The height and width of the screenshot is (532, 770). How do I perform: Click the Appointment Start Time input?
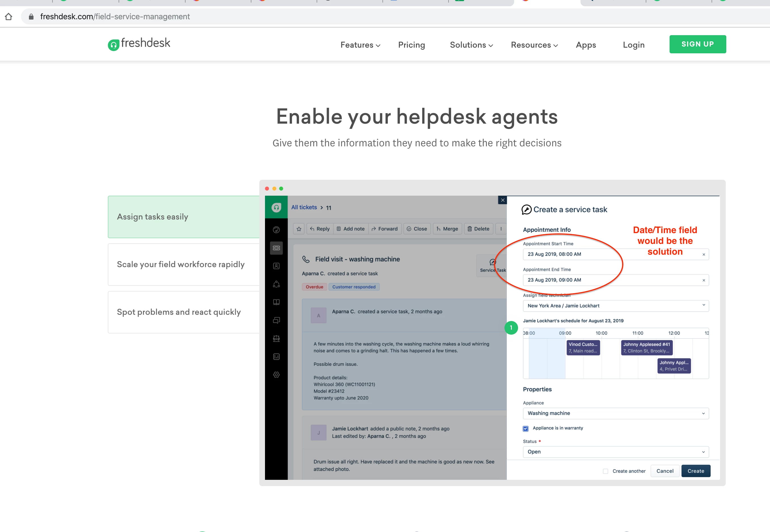(616, 254)
